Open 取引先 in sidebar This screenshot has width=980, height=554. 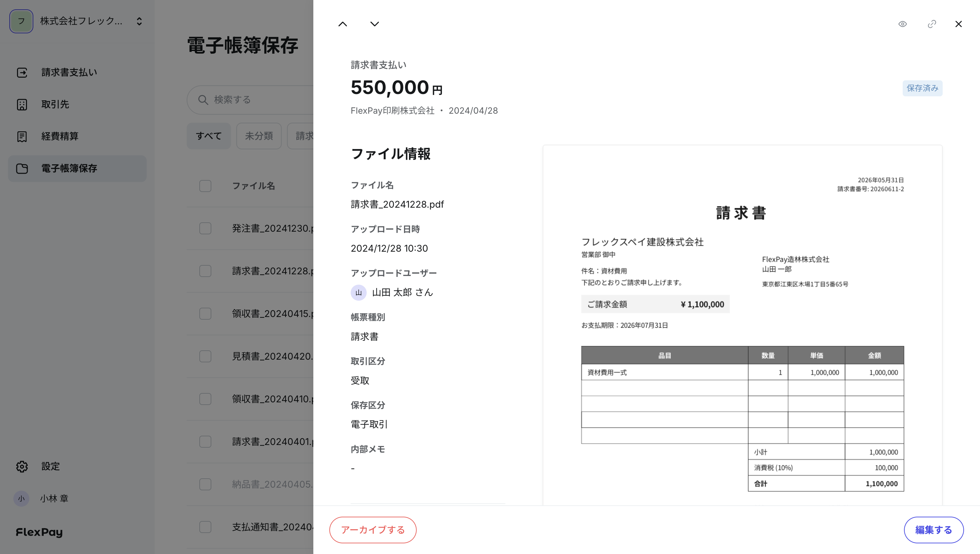(x=77, y=104)
